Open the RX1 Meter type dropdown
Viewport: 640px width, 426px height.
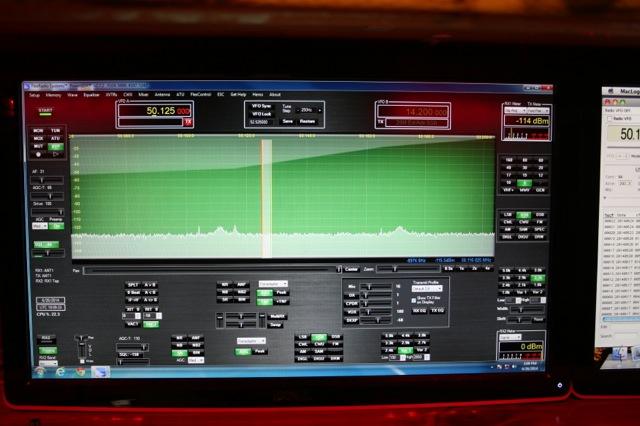pos(515,111)
